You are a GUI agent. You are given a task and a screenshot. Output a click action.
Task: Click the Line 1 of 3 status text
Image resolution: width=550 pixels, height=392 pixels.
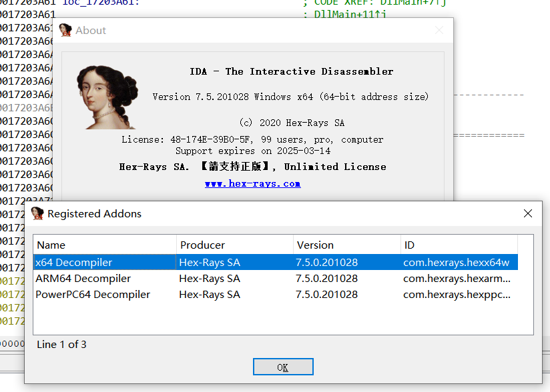pos(61,345)
